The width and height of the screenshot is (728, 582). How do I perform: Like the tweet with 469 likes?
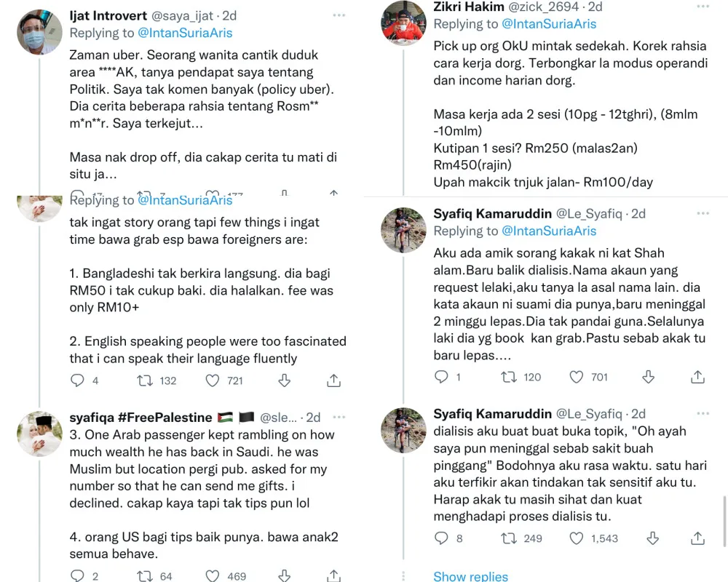[x=213, y=576]
